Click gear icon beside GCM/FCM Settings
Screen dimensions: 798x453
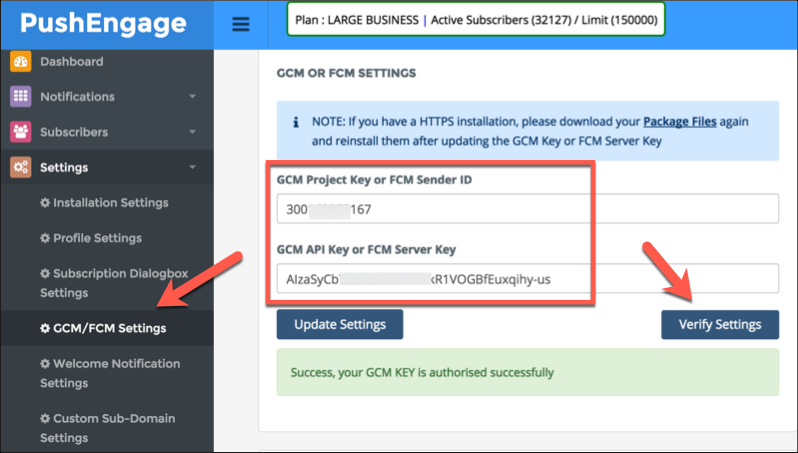pyautogui.click(x=45, y=328)
